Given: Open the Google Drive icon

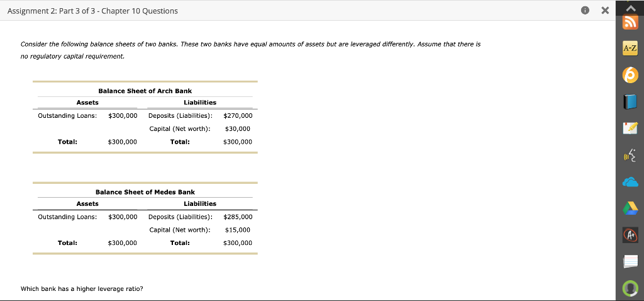Looking at the screenshot, I should [630, 208].
